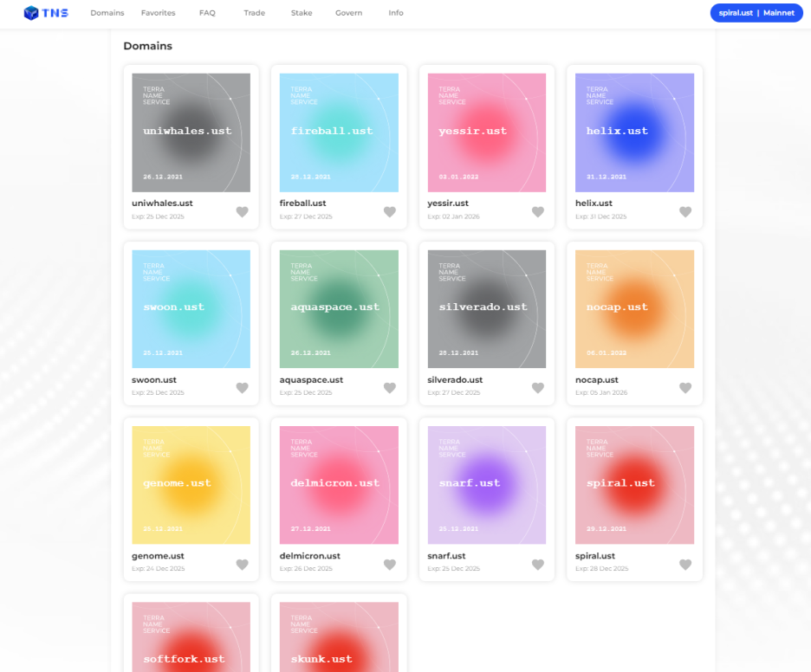Open the snarf.ust lavender domain image
This screenshot has width=811, height=672.
487,485
